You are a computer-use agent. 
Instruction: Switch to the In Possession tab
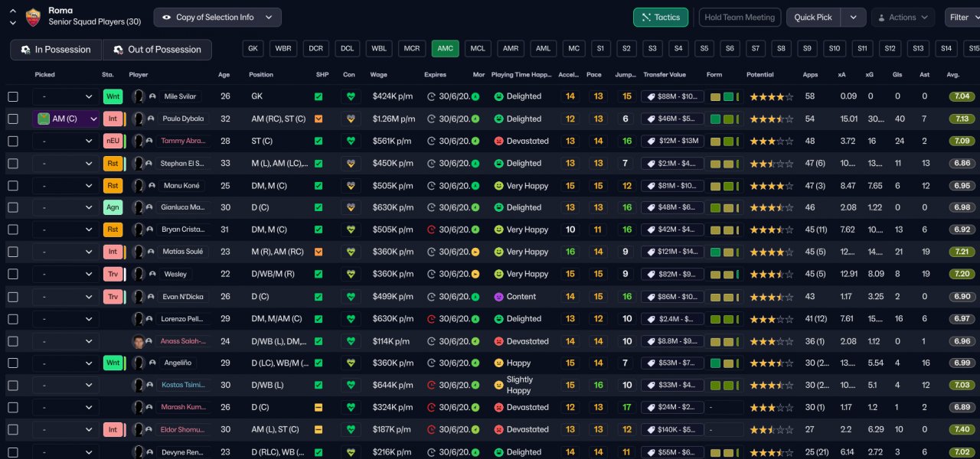pos(57,50)
